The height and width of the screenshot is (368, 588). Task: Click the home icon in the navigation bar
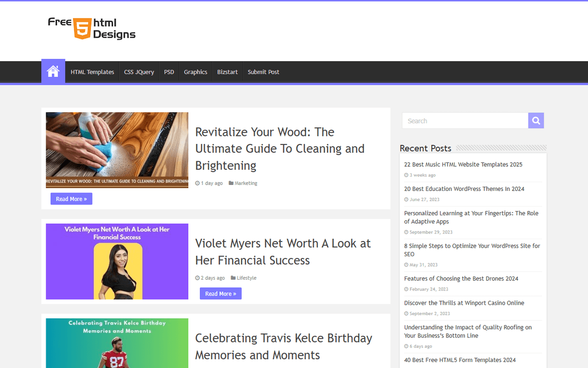click(53, 71)
